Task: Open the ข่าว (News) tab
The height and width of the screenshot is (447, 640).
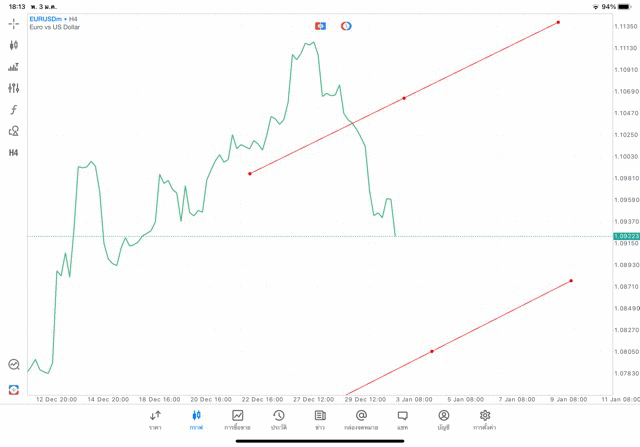Action: pyautogui.click(x=320, y=420)
